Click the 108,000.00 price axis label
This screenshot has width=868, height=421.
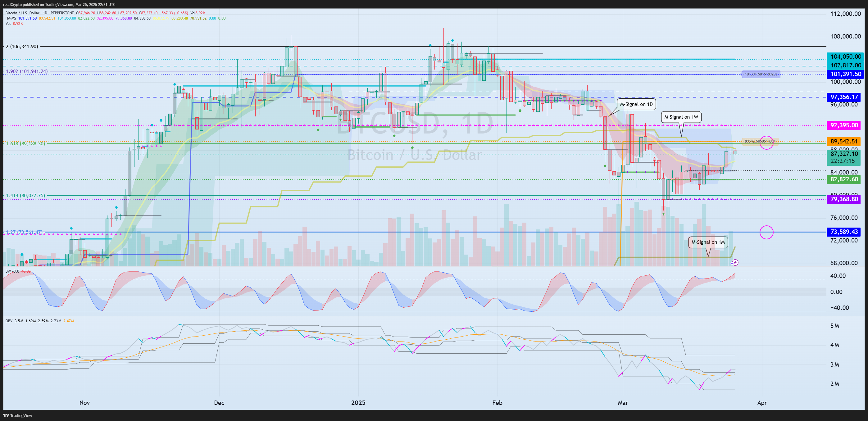pyautogui.click(x=845, y=36)
